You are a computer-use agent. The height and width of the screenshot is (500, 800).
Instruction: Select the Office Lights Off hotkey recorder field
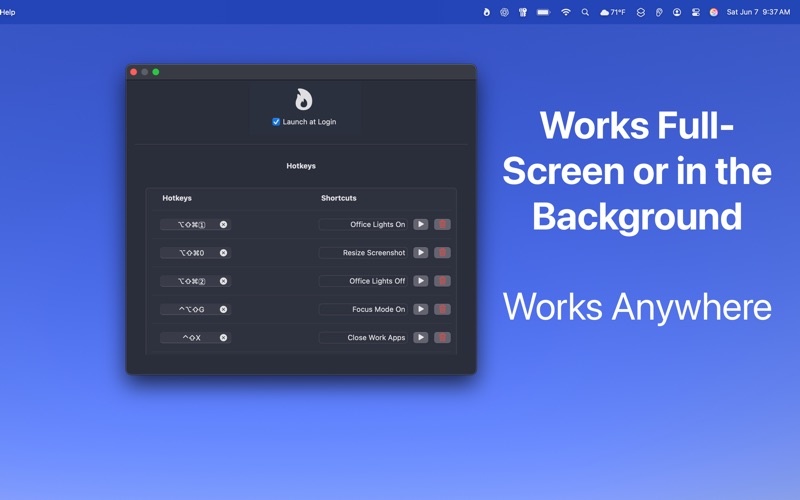point(195,281)
